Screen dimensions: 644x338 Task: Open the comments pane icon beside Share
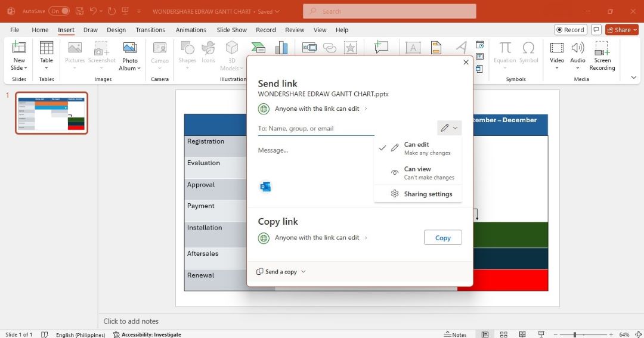click(596, 30)
